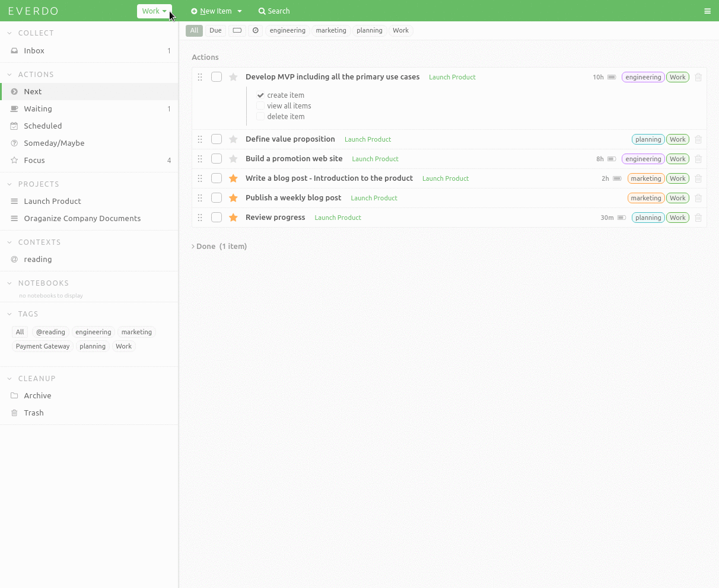719x588 pixels.
Task: Open the Waiting list in sidebar
Action: (x=38, y=109)
